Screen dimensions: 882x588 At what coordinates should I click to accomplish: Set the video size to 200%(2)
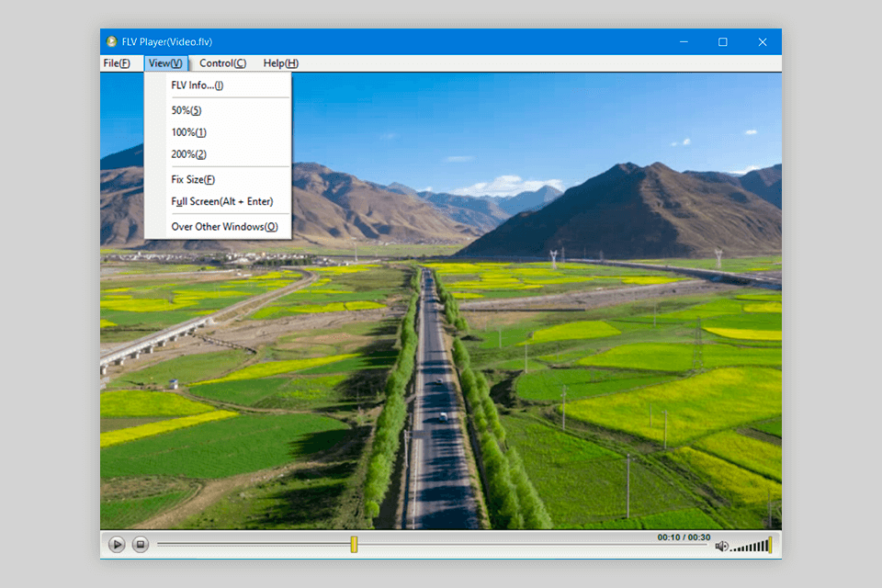click(218, 154)
